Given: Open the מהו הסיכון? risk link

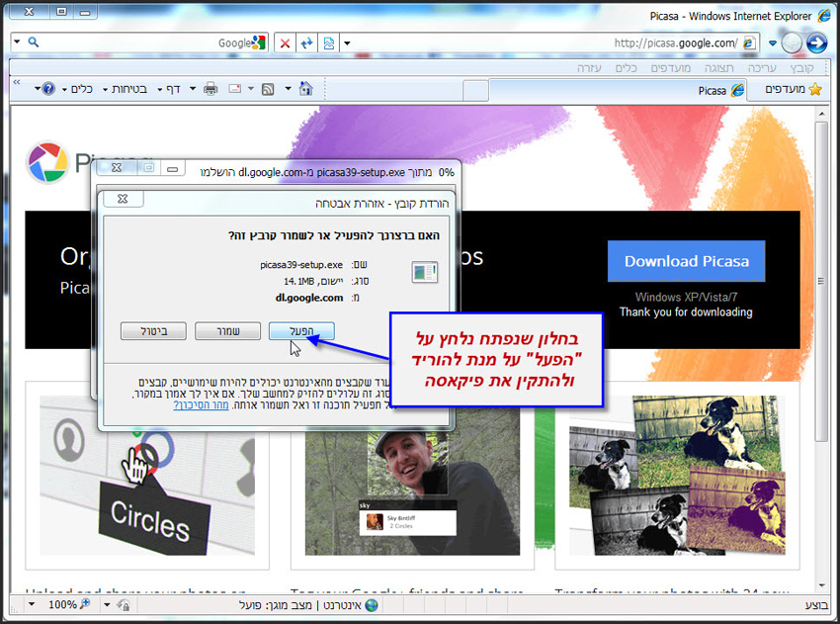Looking at the screenshot, I should point(201,405).
